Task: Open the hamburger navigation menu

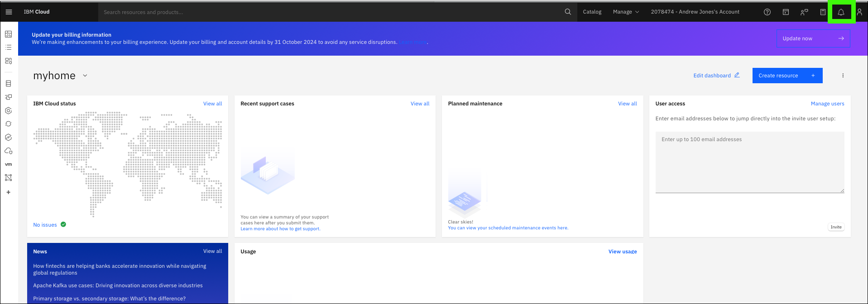Action: click(9, 12)
